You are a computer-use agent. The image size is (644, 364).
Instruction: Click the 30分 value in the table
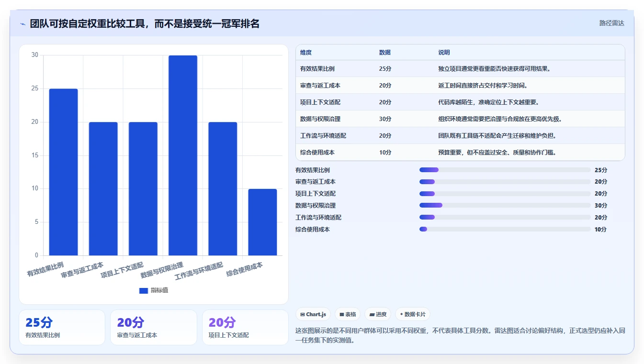(385, 119)
